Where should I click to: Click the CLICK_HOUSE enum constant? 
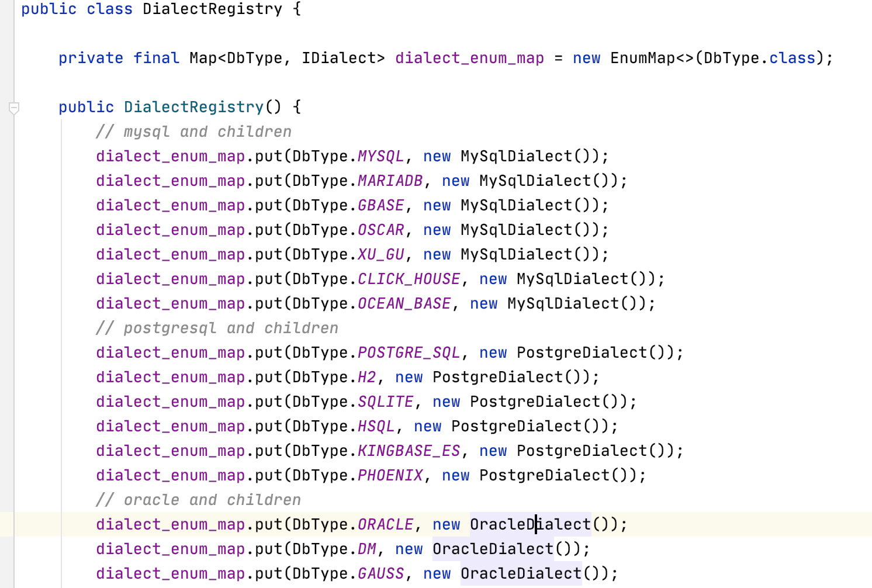[409, 279]
